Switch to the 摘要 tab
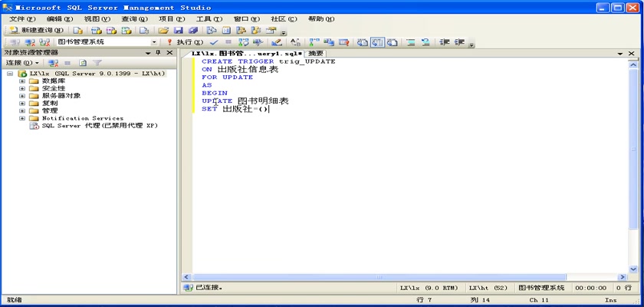Viewport: 644px width, 307px height. click(316, 54)
